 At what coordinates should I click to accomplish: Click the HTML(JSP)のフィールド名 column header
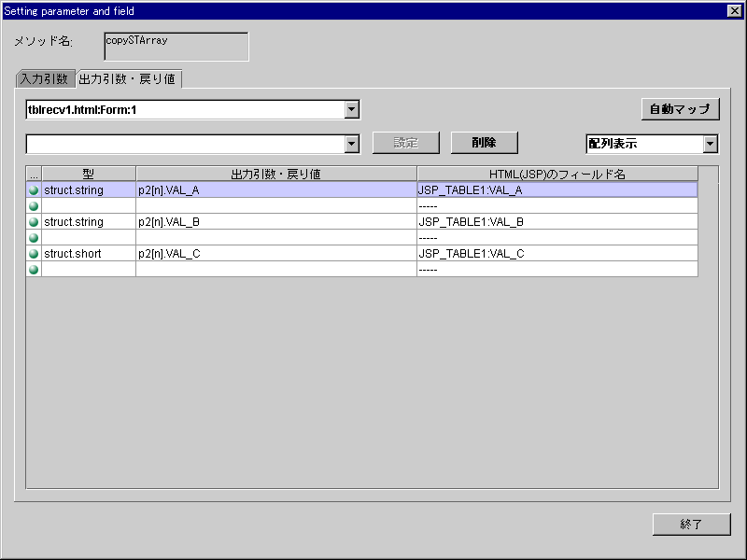point(557,174)
